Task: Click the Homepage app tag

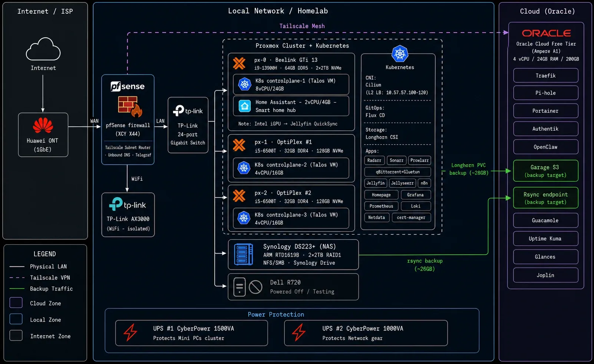Action: pos(382,195)
